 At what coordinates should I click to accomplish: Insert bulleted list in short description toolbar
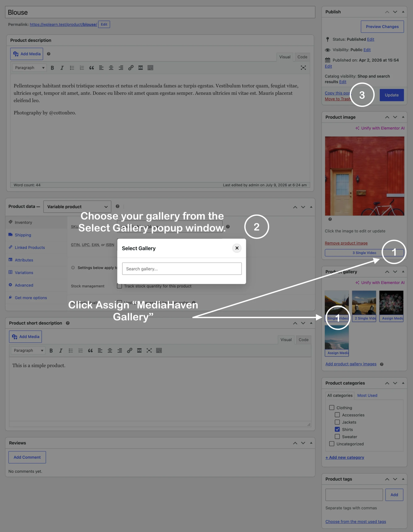[71, 351]
